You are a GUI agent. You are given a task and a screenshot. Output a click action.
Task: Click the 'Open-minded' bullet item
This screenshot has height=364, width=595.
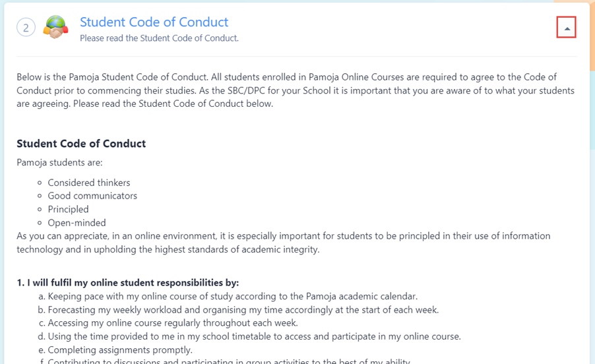[77, 223]
